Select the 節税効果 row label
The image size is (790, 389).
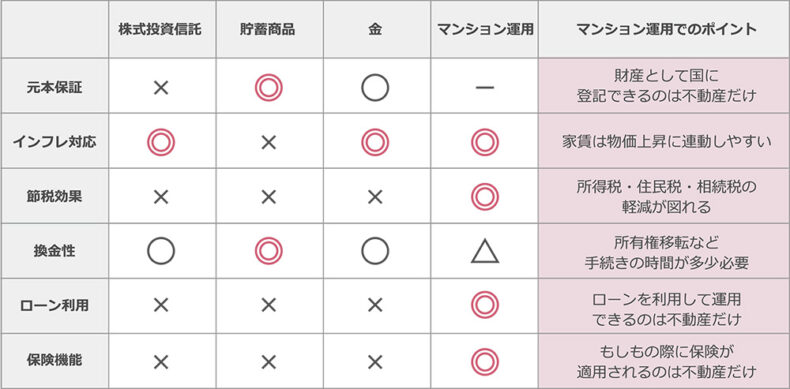(x=54, y=196)
